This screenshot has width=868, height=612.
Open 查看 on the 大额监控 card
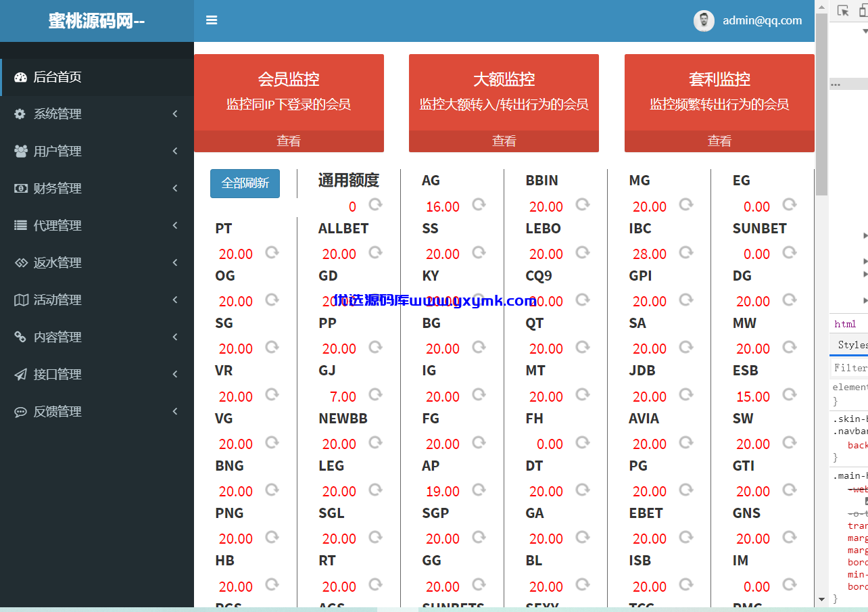[x=504, y=141]
